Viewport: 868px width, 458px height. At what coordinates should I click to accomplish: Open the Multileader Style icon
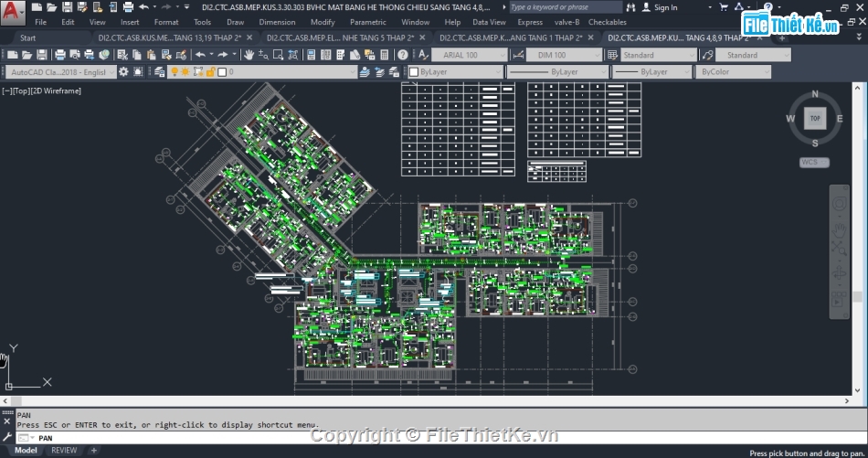click(x=707, y=55)
